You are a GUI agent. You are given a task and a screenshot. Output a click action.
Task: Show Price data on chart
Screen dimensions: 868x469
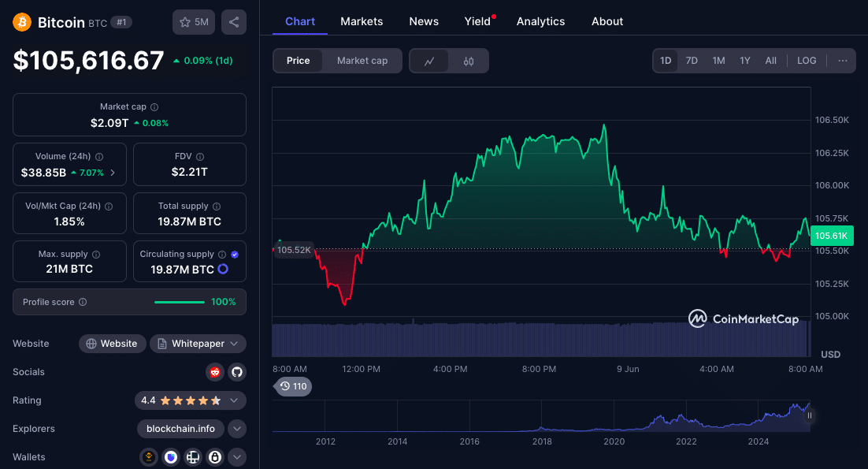tap(298, 61)
